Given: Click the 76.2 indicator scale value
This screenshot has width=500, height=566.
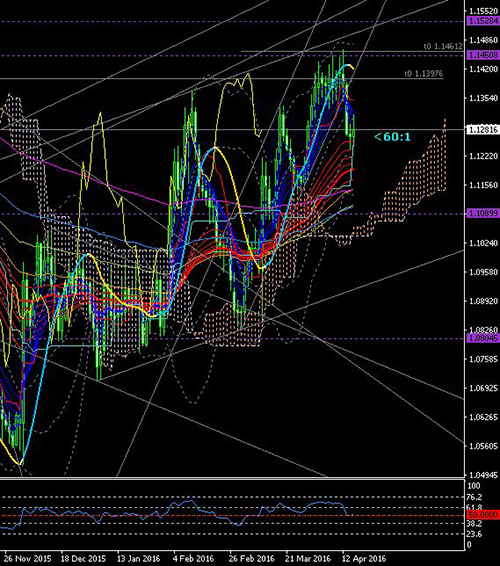Looking at the screenshot, I should coord(474,497).
